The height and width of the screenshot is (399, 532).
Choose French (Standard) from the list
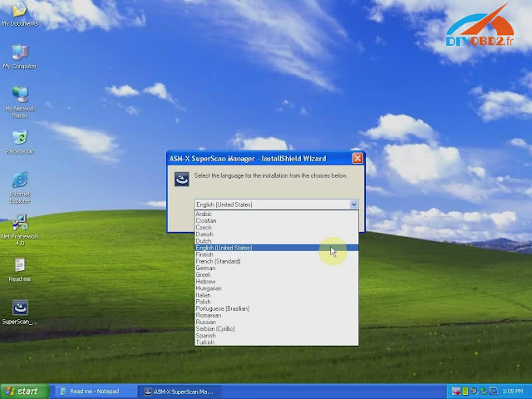coord(276,261)
